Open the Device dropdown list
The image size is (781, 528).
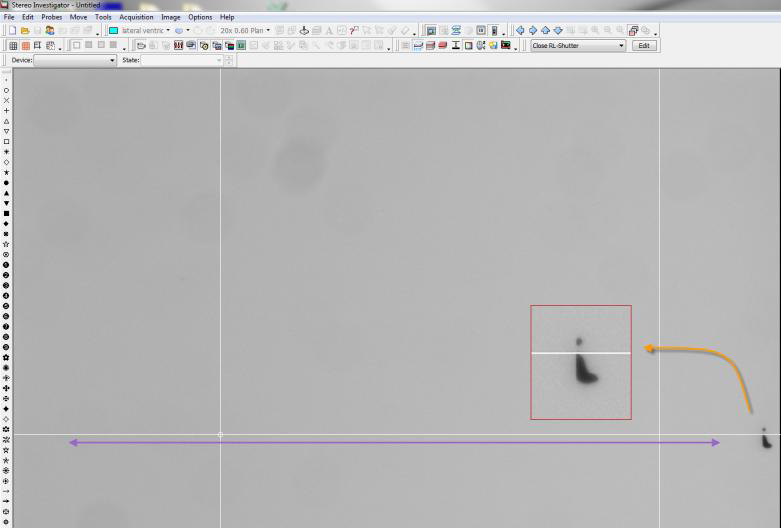(x=112, y=61)
